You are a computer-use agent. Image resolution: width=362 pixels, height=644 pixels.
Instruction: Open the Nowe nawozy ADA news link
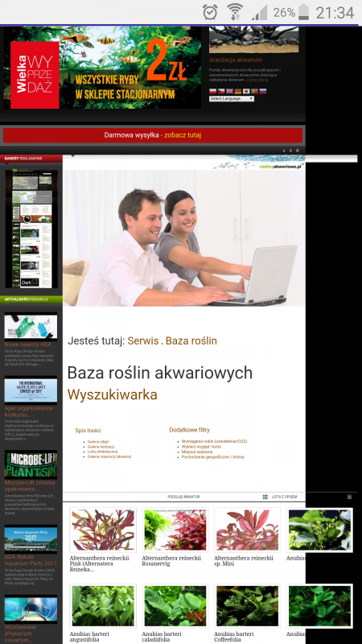pos(28,345)
